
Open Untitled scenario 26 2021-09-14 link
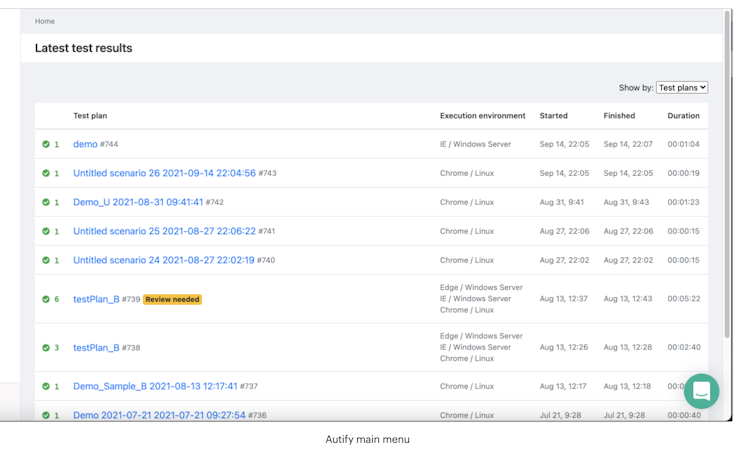[164, 174]
